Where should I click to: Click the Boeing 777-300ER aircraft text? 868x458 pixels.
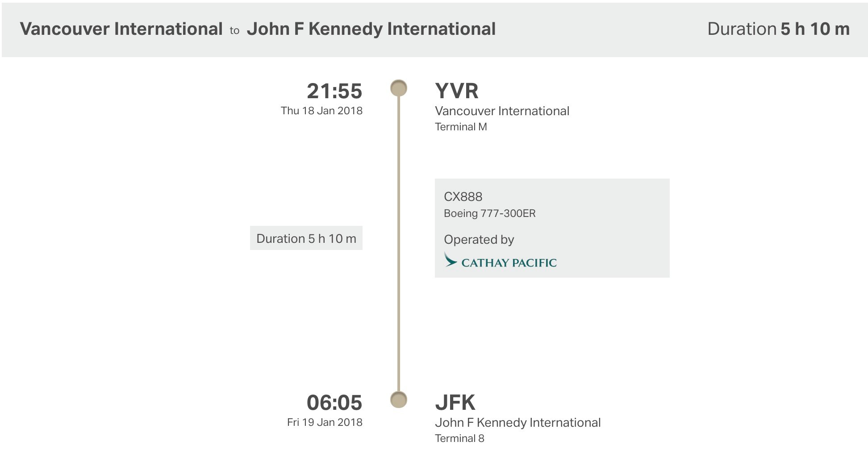[490, 213]
